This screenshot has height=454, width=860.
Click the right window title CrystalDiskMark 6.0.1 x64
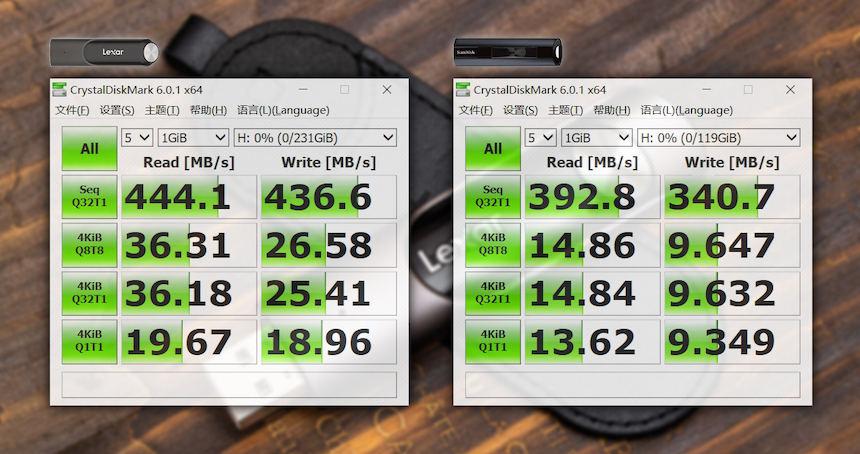[540, 90]
